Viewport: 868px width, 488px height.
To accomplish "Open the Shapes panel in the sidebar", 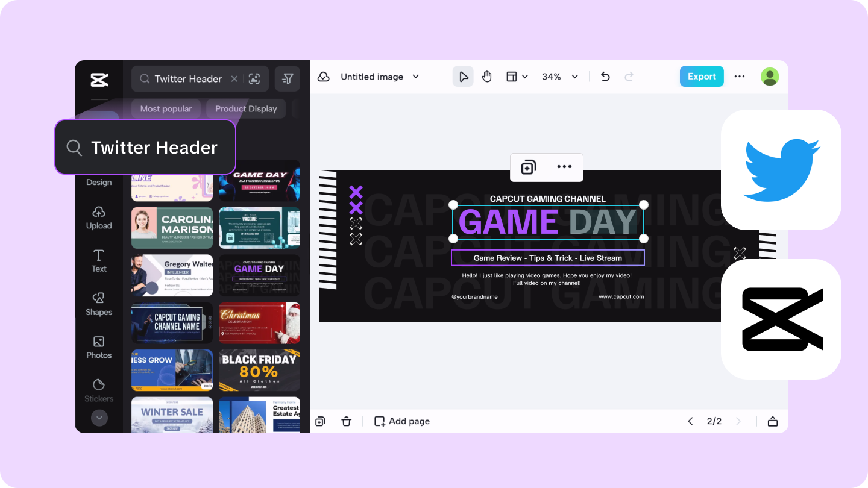I will [98, 304].
